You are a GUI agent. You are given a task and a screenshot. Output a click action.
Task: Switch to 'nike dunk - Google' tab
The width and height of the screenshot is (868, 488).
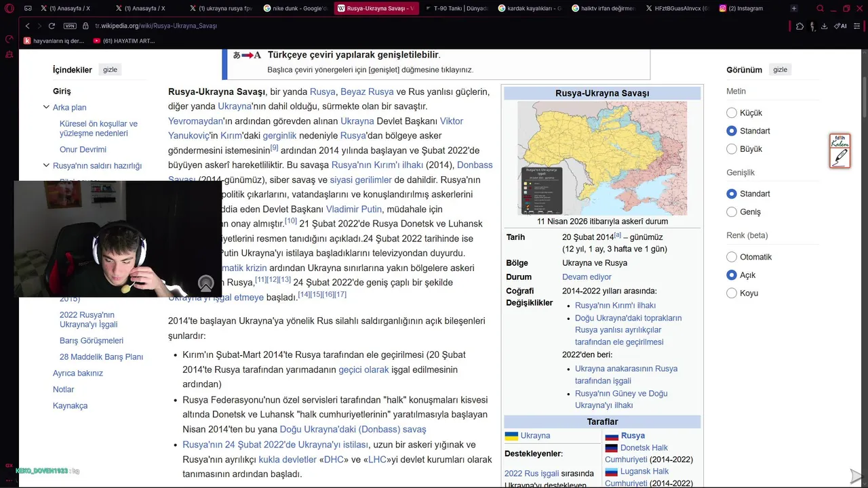pyautogui.click(x=295, y=8)
